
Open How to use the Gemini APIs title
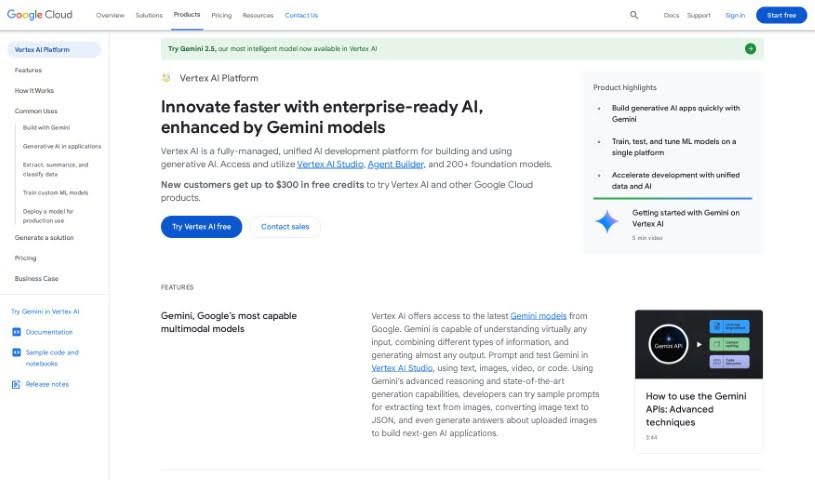(x=696, y=409)
